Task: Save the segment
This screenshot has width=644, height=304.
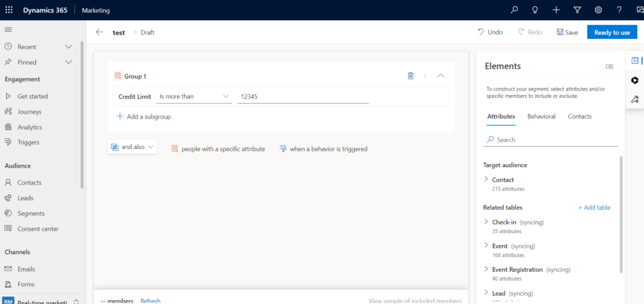Action: coord(567,33)
